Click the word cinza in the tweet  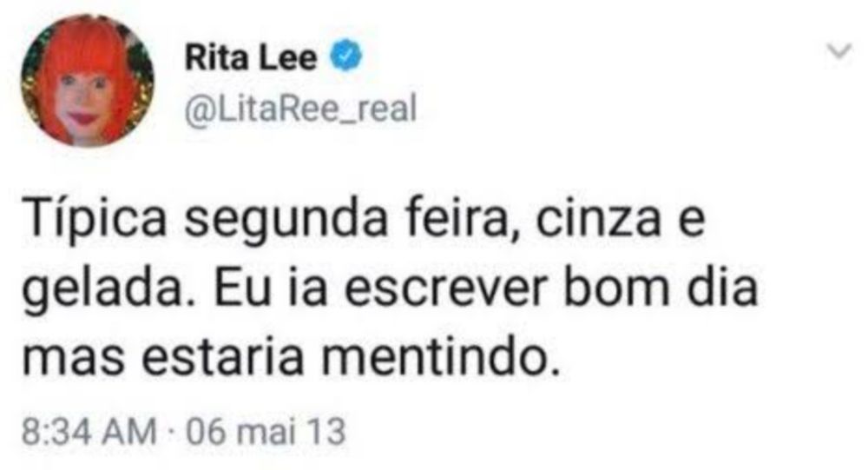598,218
